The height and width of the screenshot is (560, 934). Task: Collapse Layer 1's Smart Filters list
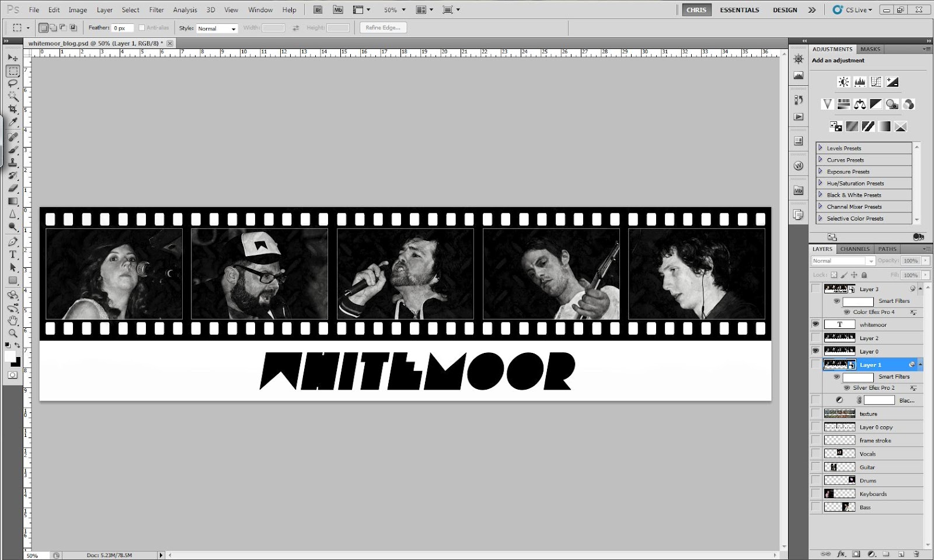(920, 365)
